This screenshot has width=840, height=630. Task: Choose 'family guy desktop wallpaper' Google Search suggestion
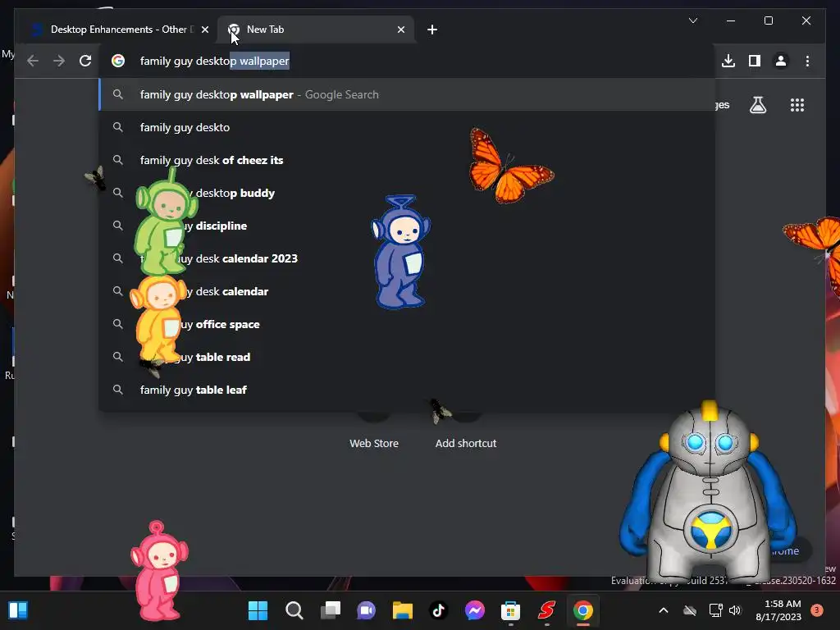(407, 94)
